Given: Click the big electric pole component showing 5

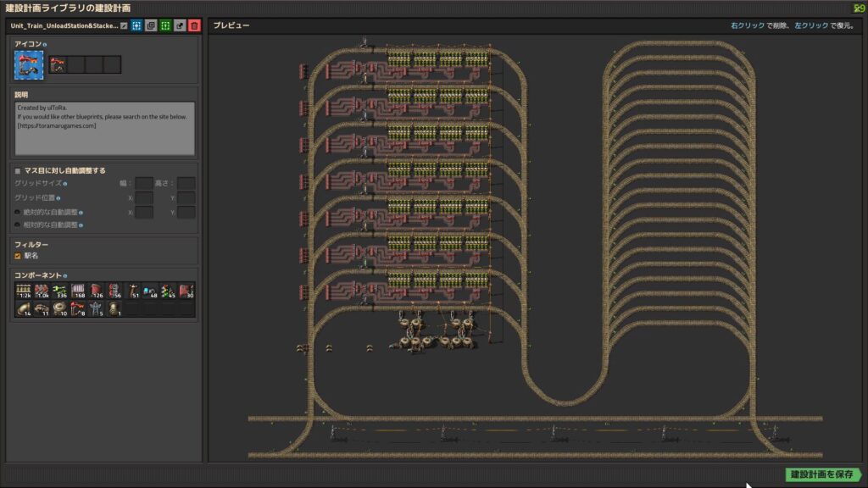Looking at the screenshot, I should [x=96, y=308].
